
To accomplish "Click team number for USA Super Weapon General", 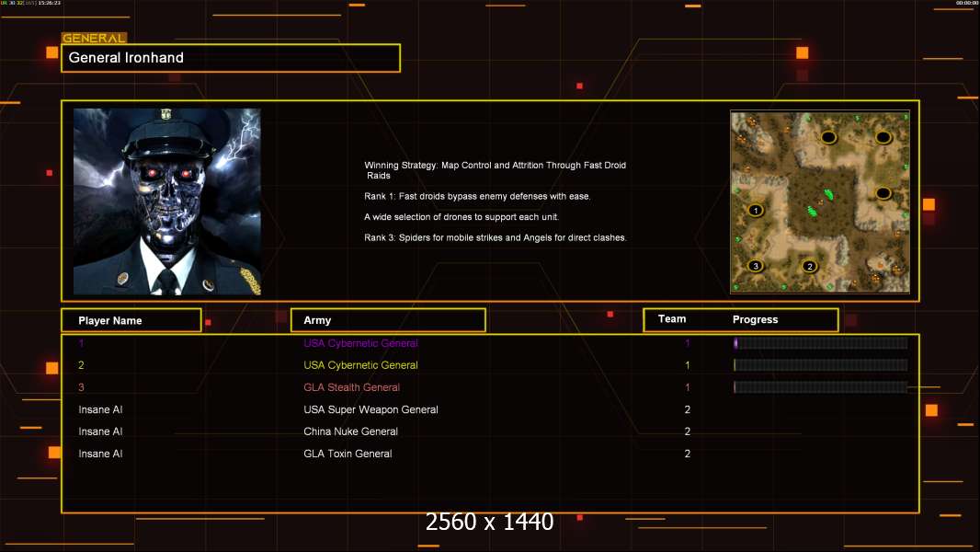I will (688, 409).
